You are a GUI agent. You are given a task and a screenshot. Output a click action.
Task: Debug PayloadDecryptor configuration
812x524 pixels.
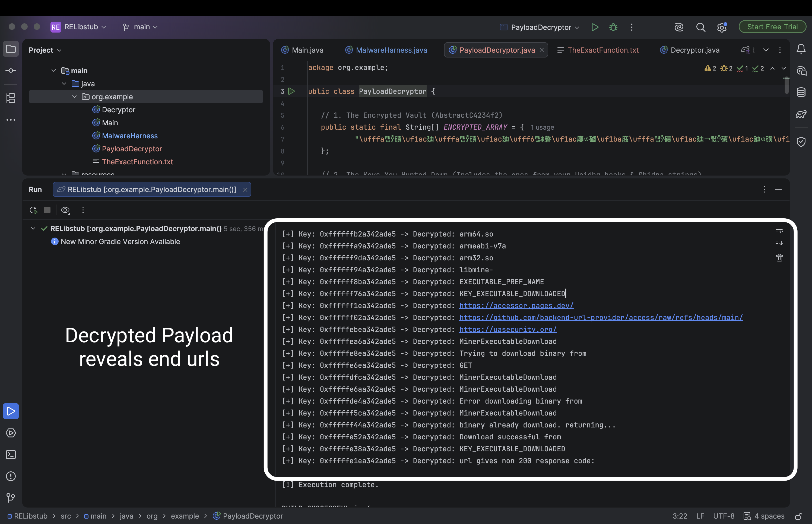613,27
